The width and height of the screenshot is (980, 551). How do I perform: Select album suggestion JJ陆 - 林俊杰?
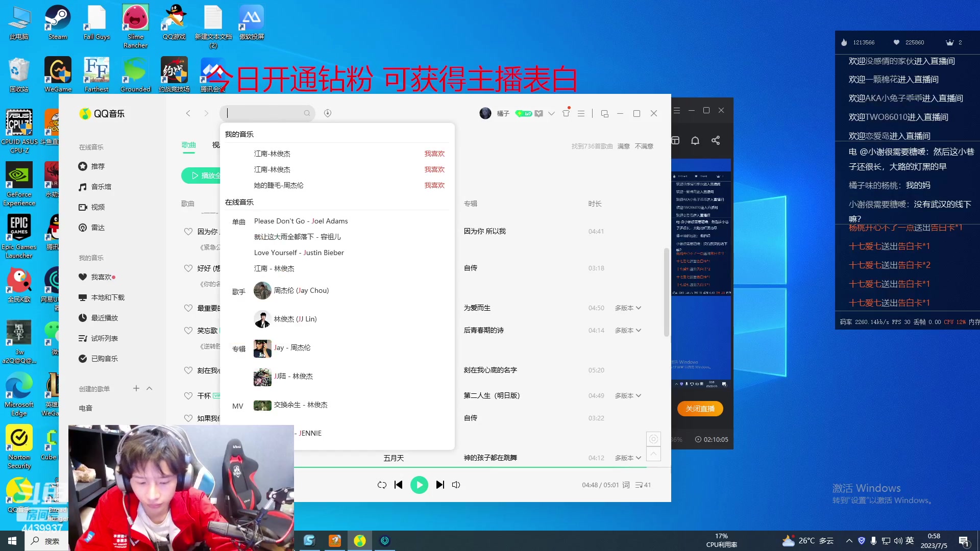(x=283, y=376)
